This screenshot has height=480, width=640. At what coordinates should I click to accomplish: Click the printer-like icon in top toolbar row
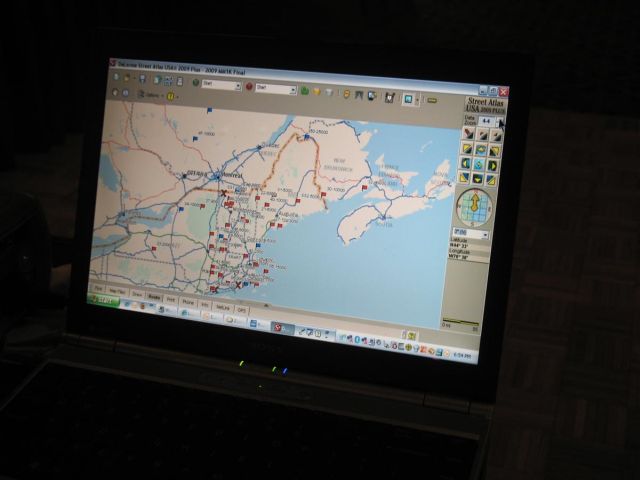142,79
